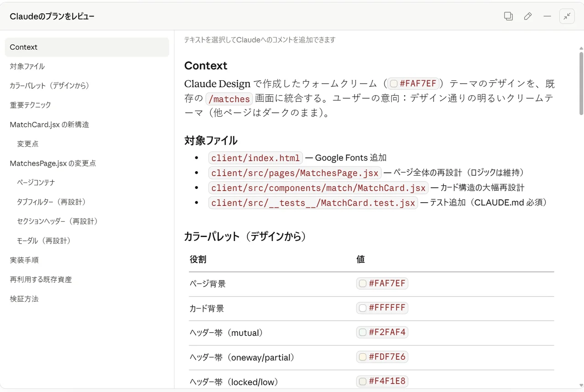The width and height of the screenshot is (584, 392).
Task: Collapse the plan review panel icon
Action: [x=567, y=16]
